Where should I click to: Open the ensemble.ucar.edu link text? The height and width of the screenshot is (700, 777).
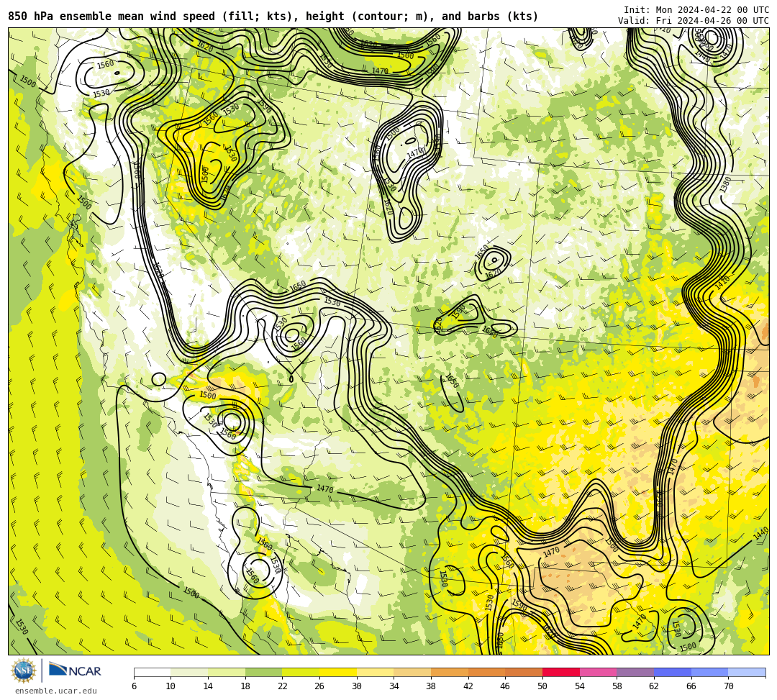pos(56,691)
